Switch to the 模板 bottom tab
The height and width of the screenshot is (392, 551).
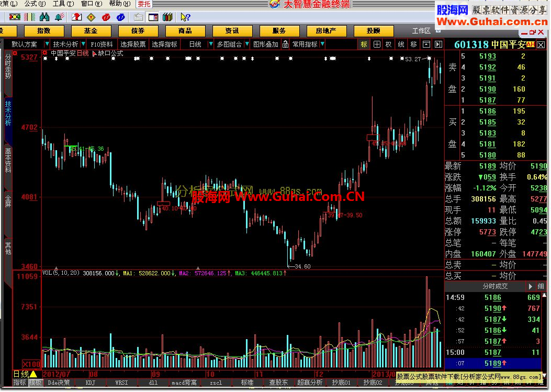[x=35, y=383]
